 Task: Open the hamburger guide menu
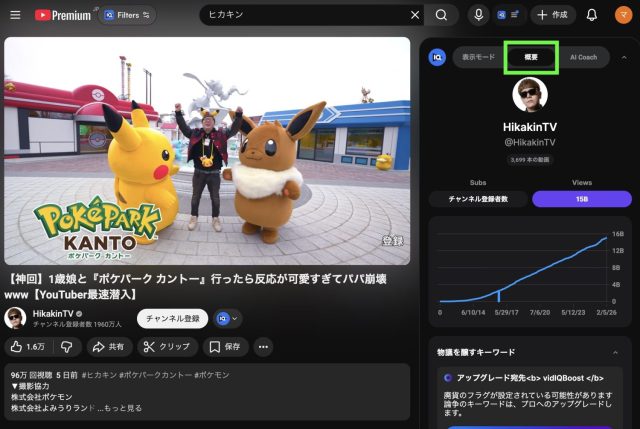(14, 15)
